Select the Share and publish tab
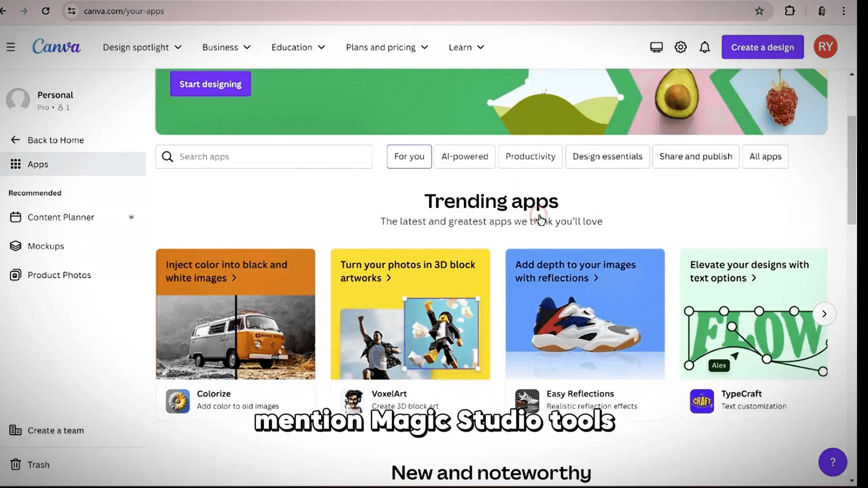This screenshot has height=488, width=868. [x=696, y=157]
